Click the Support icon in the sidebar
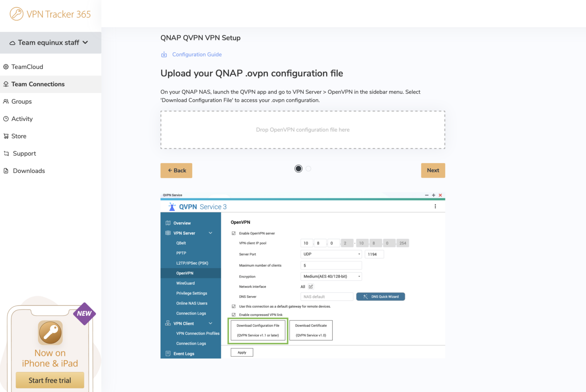Screen dimensions: 586x392 click(6, 153)
